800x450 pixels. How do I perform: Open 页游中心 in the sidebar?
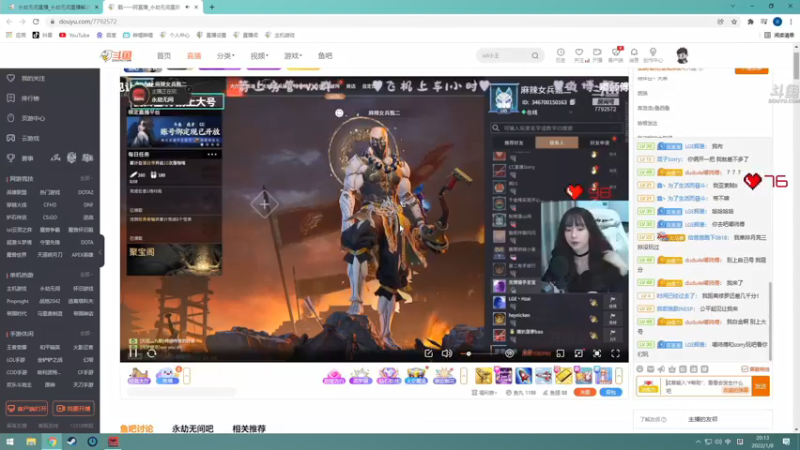[26, 118]
